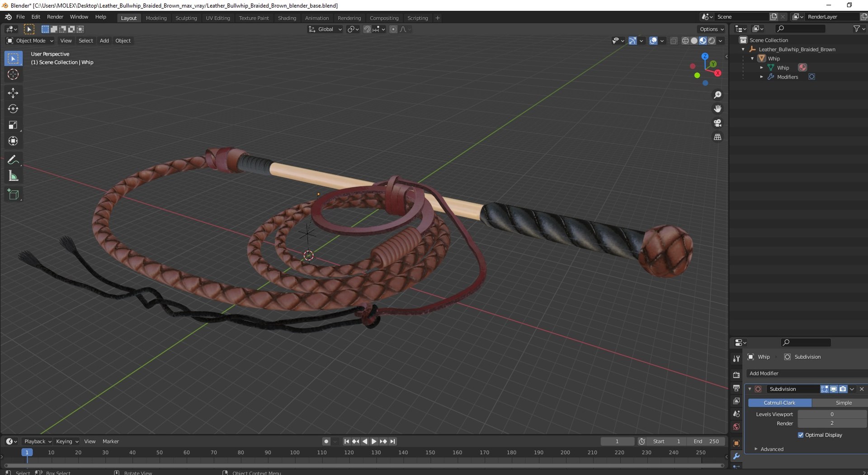Image resolution: width=868 pixels, height=475 pixels.
Task: Pick the Measure tool
Action: (13, 176)
